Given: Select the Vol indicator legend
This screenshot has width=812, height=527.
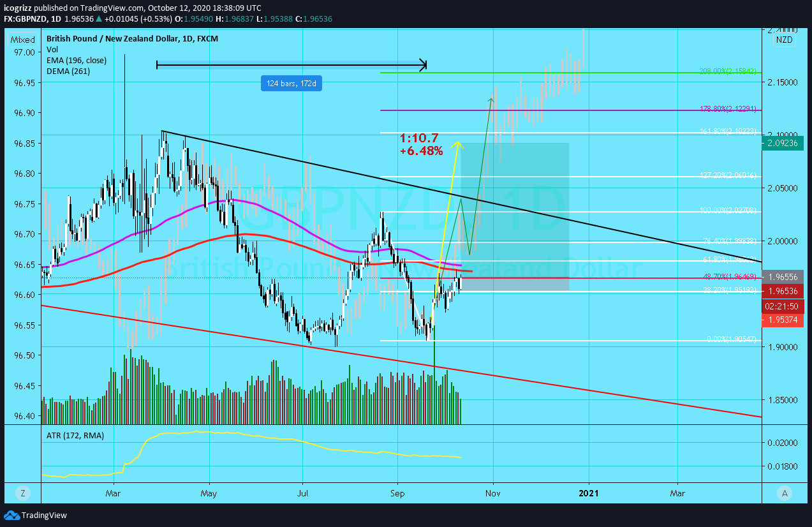Looking at the screenshot, I should [52, 49].
